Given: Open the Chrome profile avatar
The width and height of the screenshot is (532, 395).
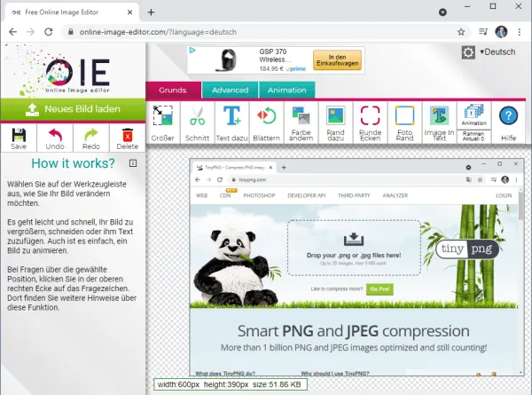Looking at the screenshot, I should (501, 32).
